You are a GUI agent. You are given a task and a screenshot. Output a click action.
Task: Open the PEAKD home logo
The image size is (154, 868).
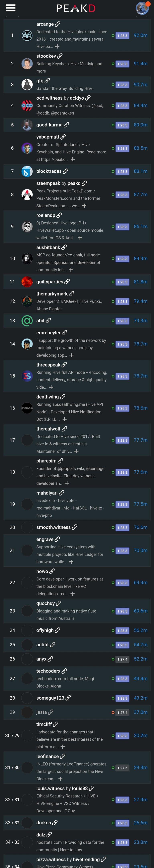[x=76, y=8]
